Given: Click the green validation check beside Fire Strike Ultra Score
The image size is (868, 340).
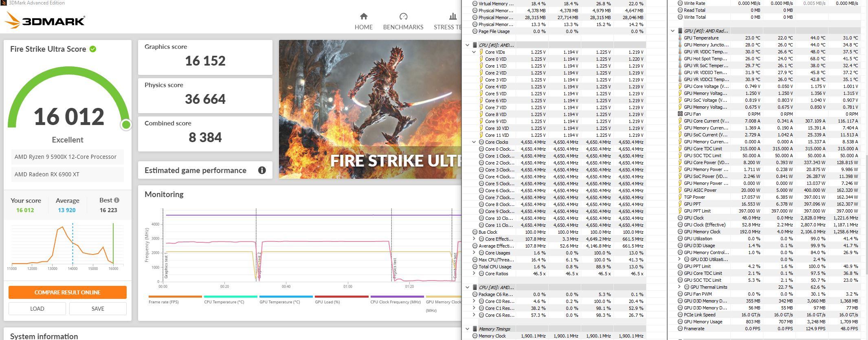Looking at the screenshot, I should click(x=93, y=49).
